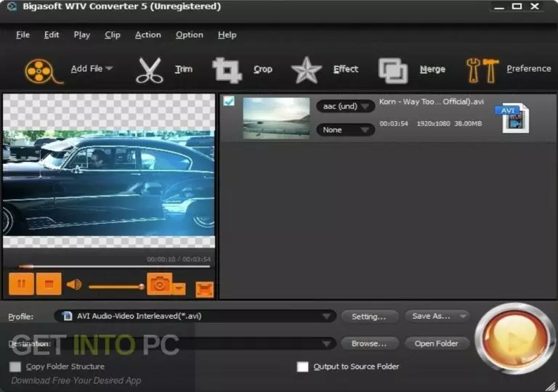This screenshot has width=558, height=392.
Task: Open the Action menu
Action: pyautogui.click(x=148, y=35)
